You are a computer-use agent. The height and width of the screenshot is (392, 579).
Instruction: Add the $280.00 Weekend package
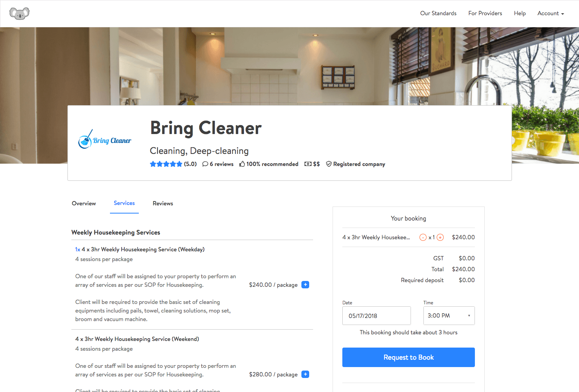click(x=306, y=374)
